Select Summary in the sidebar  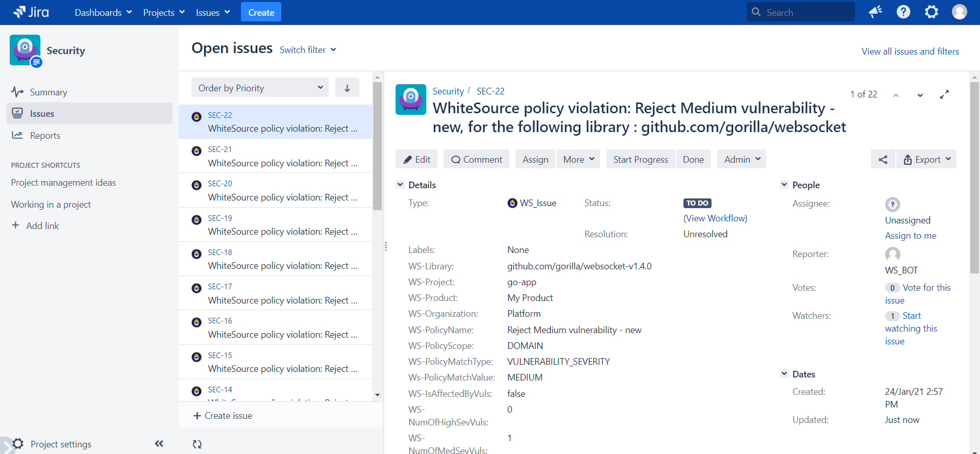89,92
